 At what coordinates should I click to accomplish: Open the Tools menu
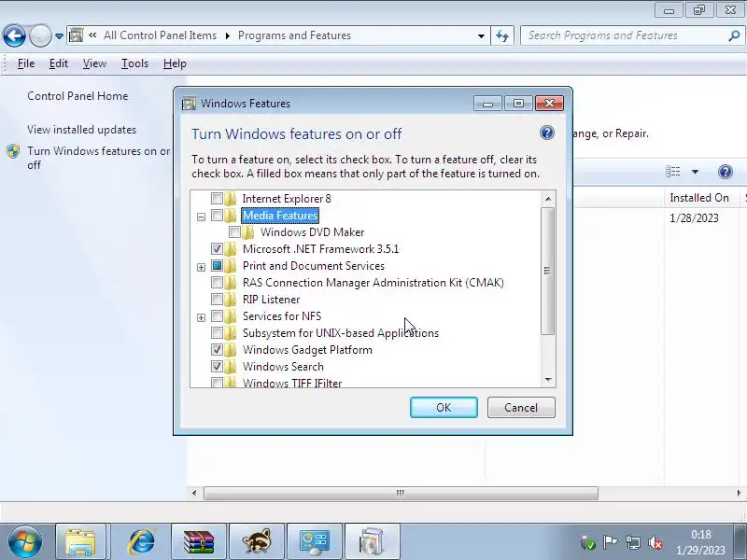click(134, 63)
